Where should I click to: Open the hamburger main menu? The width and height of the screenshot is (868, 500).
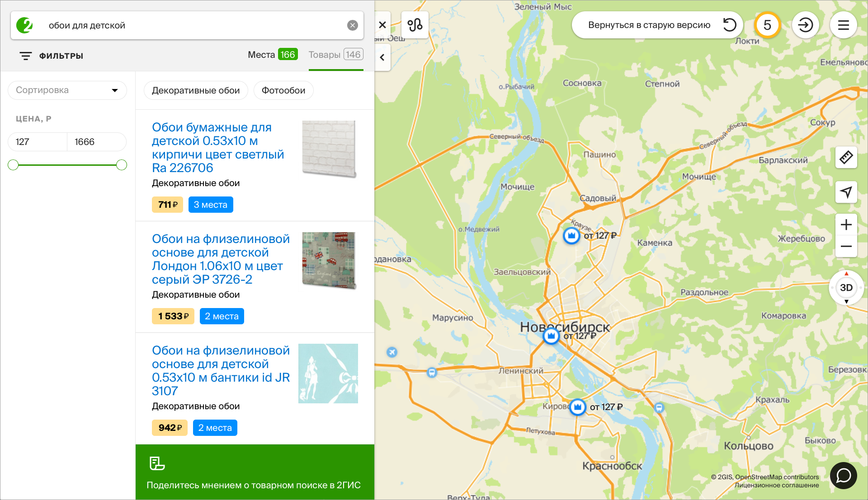[x=843, y=25]
